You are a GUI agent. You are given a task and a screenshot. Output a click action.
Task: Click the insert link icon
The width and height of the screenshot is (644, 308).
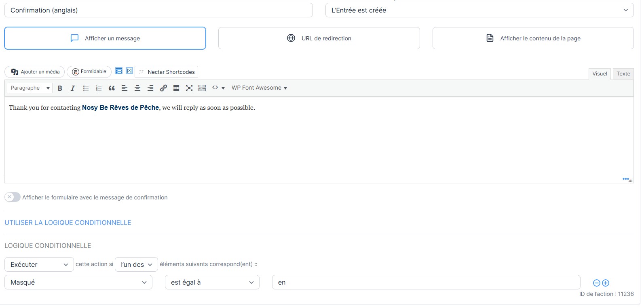(163, 88)
